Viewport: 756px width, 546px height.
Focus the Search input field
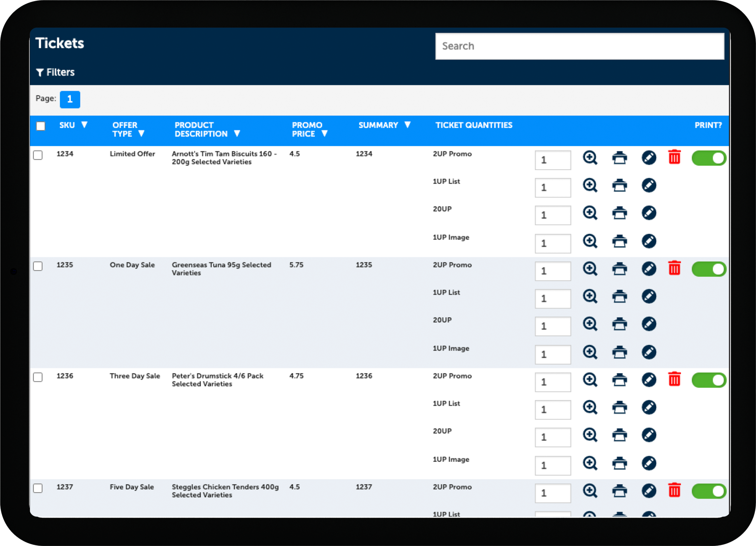tap(579, 46)
